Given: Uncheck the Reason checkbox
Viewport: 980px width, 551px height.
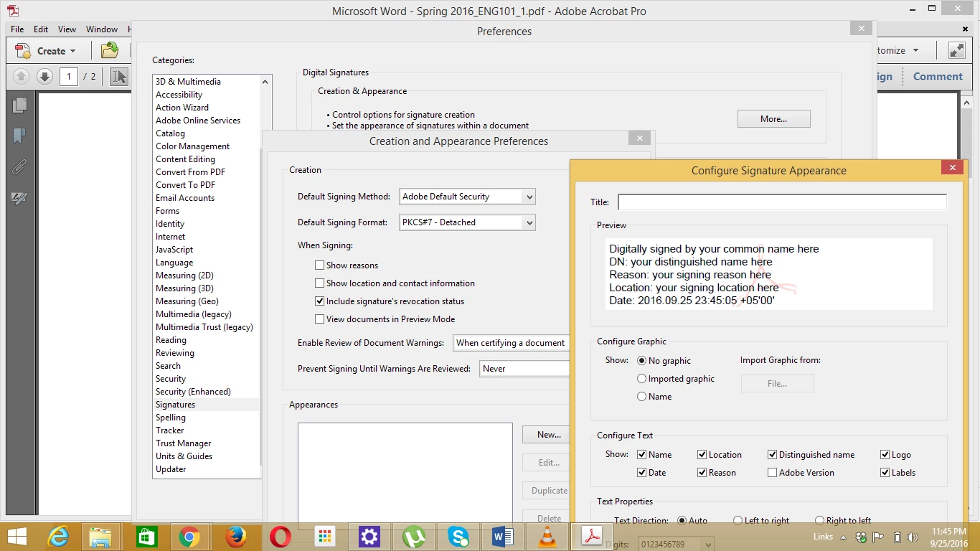Looking at the screenshot, I should click(702, 473).
